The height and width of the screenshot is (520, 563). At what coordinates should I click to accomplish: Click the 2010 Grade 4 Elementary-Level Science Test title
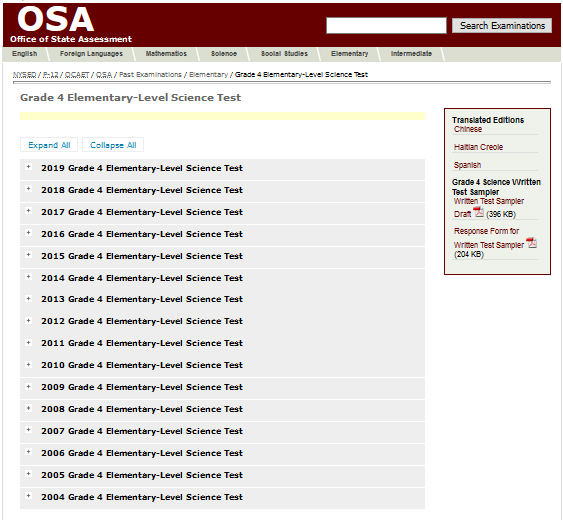point(142,365)
